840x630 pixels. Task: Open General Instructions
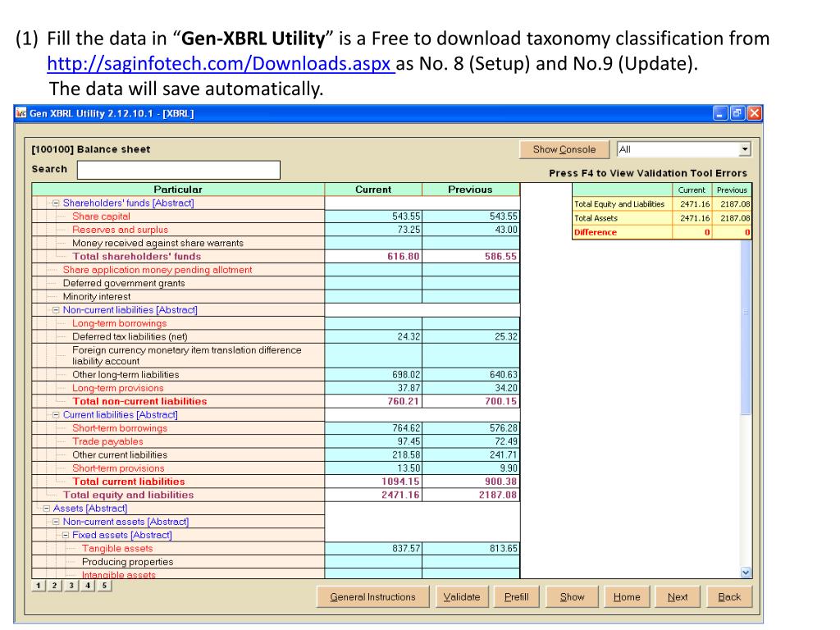coord(373,597)
